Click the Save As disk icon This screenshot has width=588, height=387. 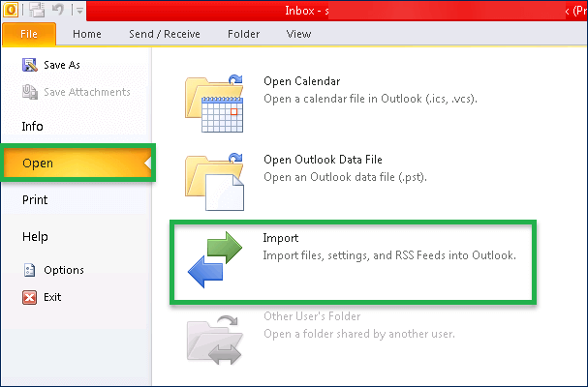pyautogui.click(x=30, y=65)
